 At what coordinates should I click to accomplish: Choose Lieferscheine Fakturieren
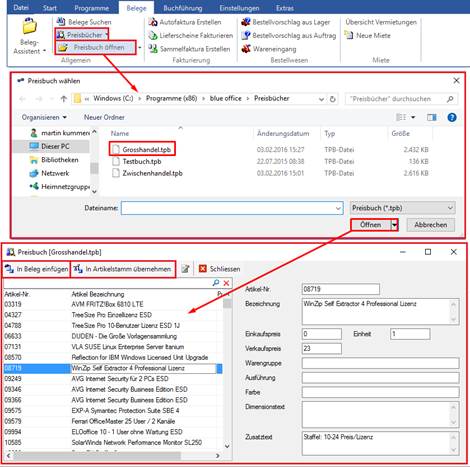pyautogui.click(x=191, y=35)
